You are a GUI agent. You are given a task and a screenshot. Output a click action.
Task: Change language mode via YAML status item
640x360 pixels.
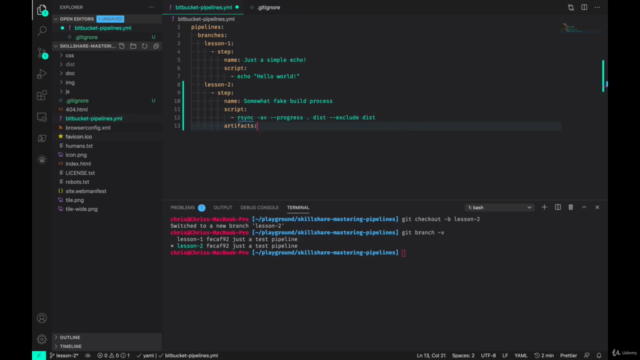point(520,356)
